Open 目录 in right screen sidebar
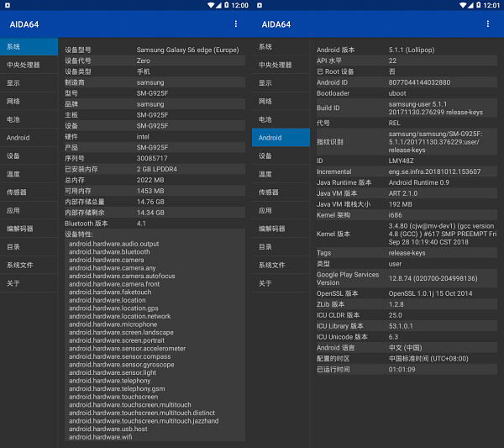 281,246
